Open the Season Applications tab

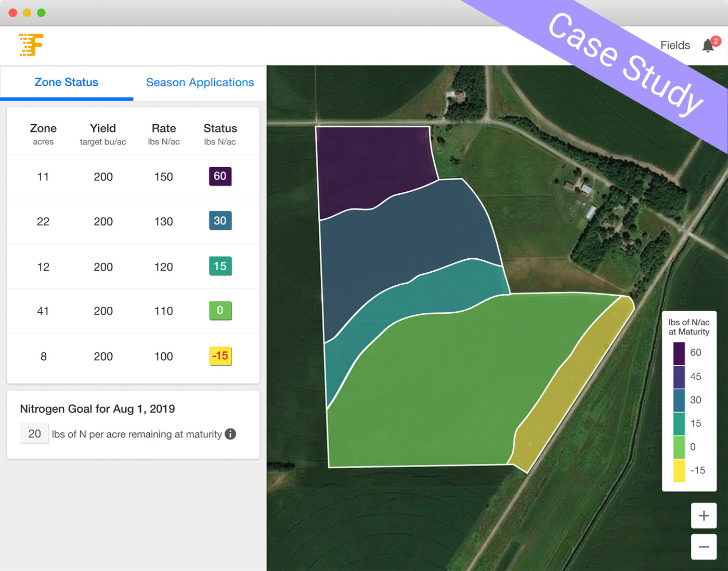click(200, 83)
